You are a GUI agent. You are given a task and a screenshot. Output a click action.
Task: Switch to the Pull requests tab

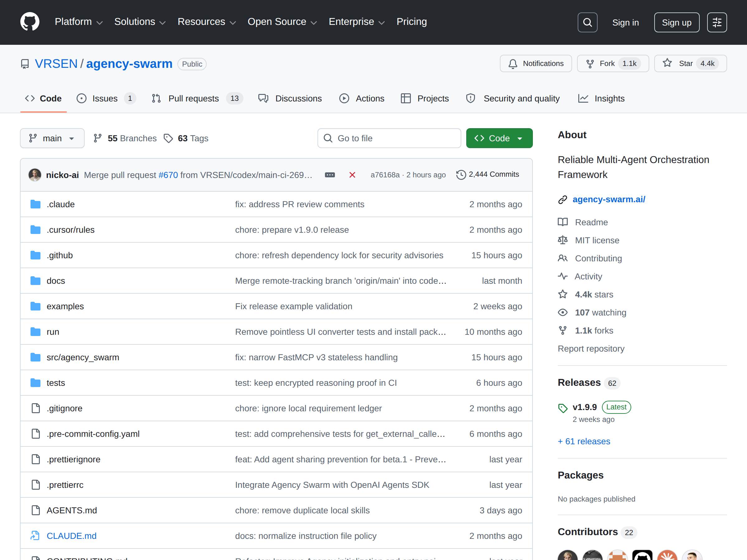tap(197, 99)
